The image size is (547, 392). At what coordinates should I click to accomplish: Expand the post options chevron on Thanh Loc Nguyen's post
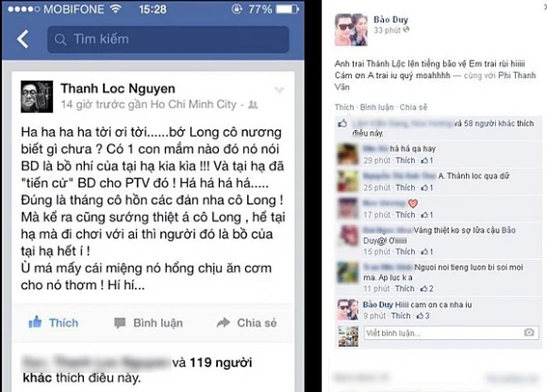click(279, 90)
